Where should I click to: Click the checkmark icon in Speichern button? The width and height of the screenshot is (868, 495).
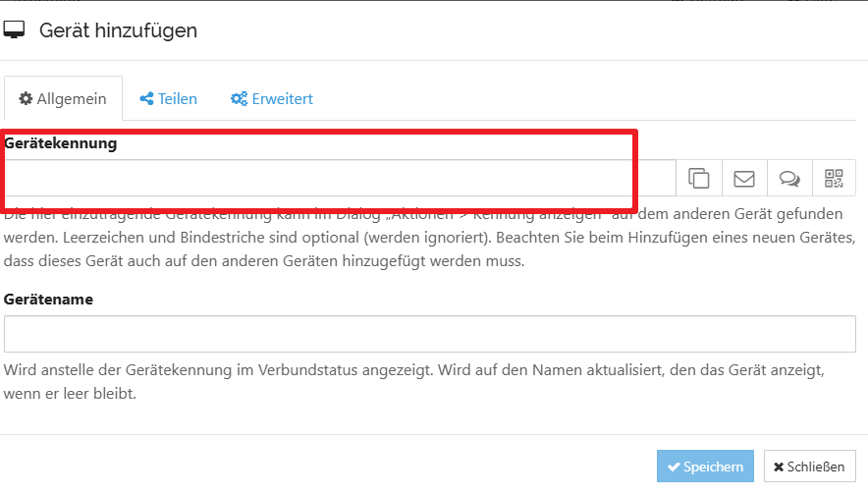coord(674,467)
